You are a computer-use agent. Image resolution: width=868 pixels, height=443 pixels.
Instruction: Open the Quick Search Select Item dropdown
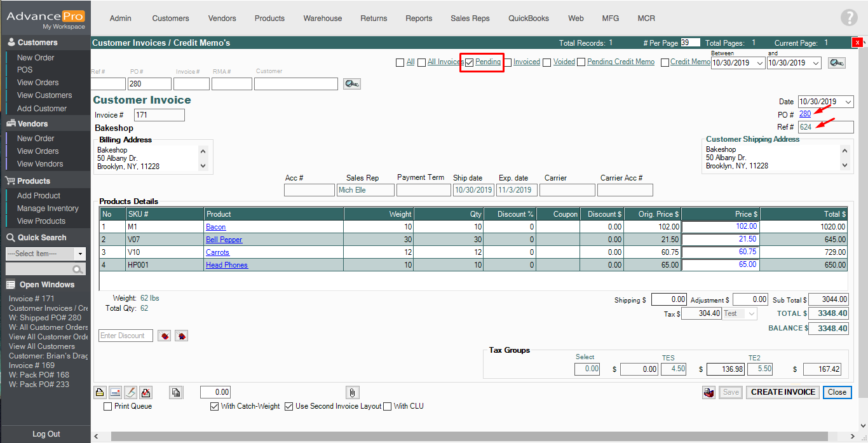(x=80, y=254)
